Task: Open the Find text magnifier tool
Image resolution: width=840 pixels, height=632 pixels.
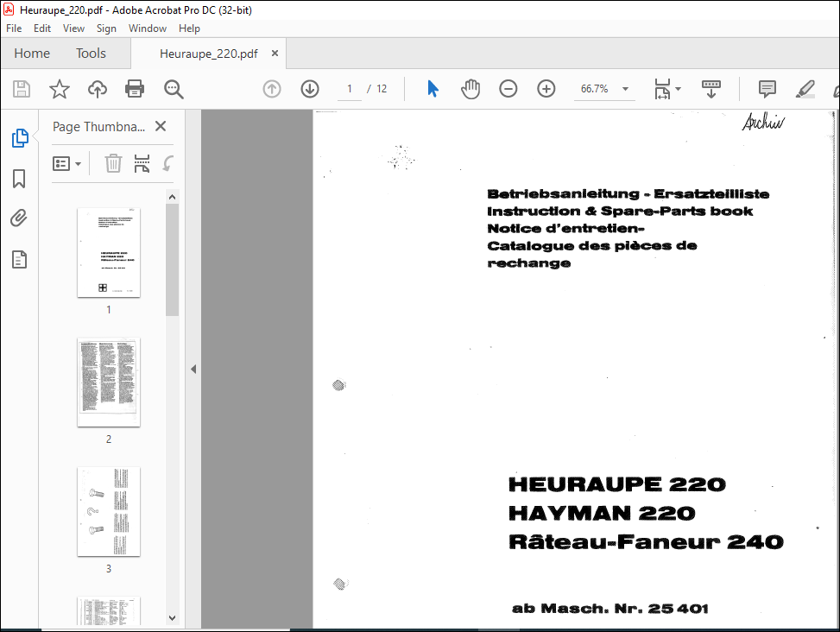Action: [174, 89]
